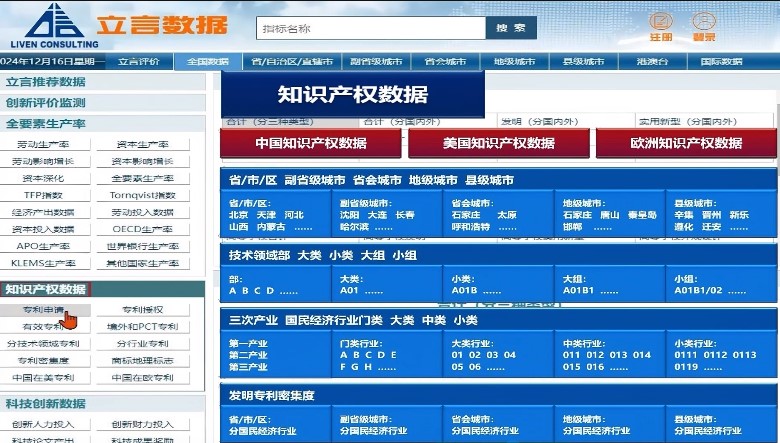Click the 美国知识产权数据 red button
The width and height of the screenshot is (780, 443).
(498, 143)
